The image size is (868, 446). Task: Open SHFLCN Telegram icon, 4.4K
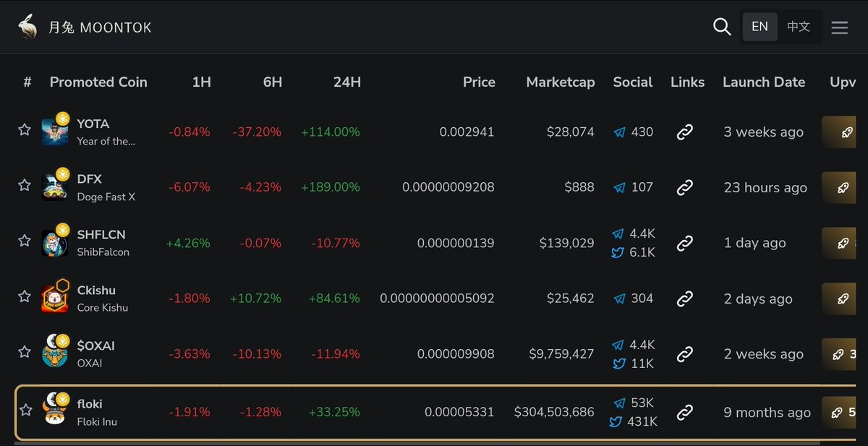618,234
